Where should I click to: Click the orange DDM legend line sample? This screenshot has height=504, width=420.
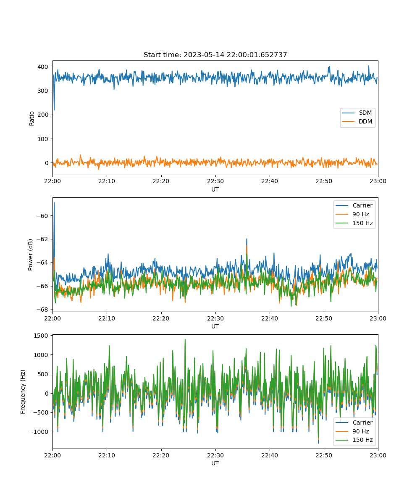click(x=349, y=122)
